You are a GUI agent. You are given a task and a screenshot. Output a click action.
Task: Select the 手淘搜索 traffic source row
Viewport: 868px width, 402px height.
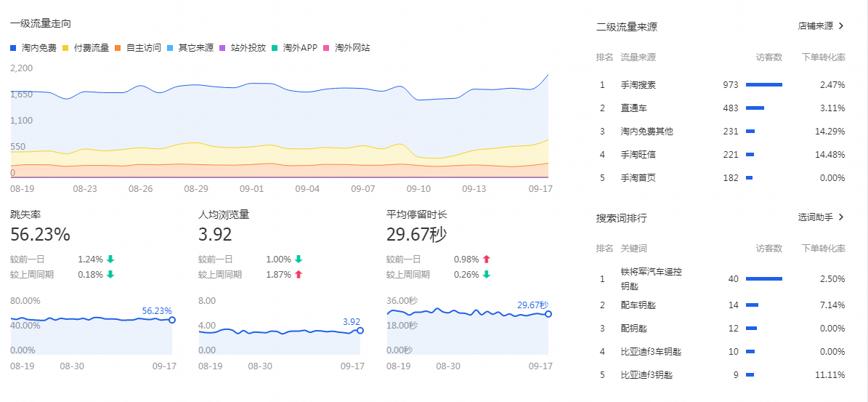pos(721,85)
